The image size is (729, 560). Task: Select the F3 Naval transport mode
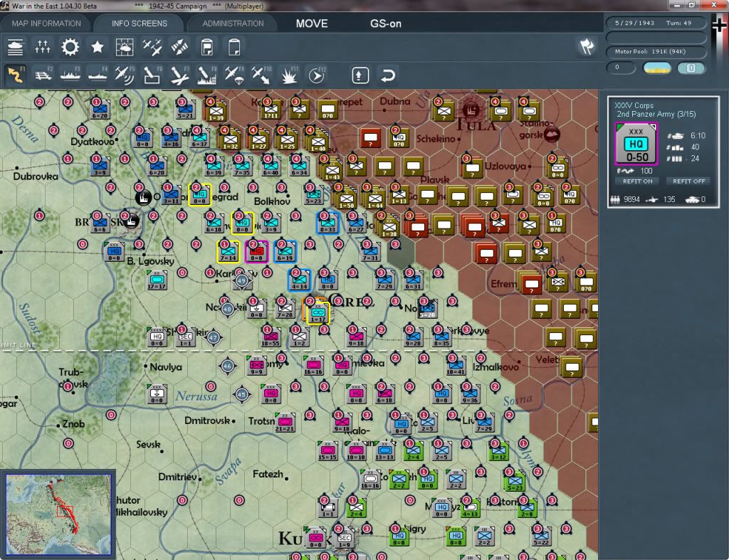tap(70, 75)
